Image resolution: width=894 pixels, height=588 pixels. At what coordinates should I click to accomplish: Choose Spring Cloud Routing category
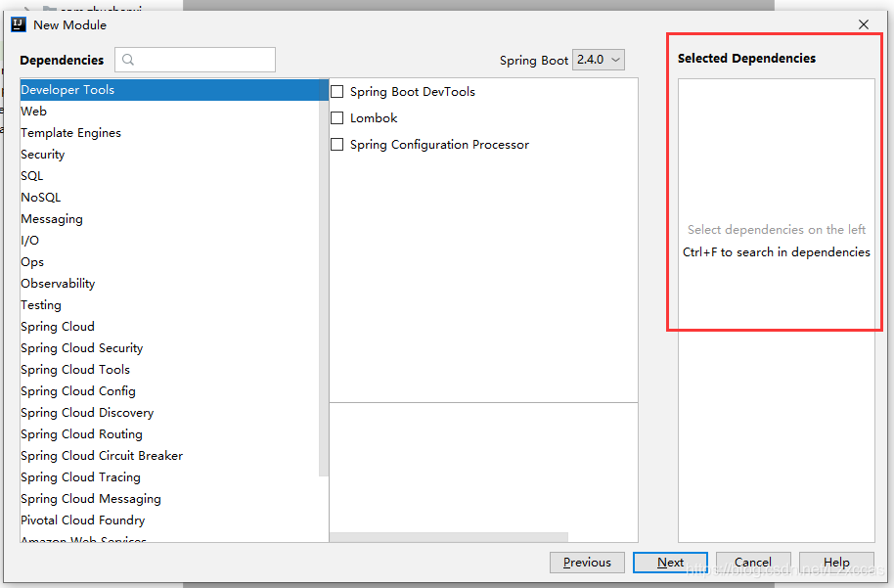coord(174,434)
